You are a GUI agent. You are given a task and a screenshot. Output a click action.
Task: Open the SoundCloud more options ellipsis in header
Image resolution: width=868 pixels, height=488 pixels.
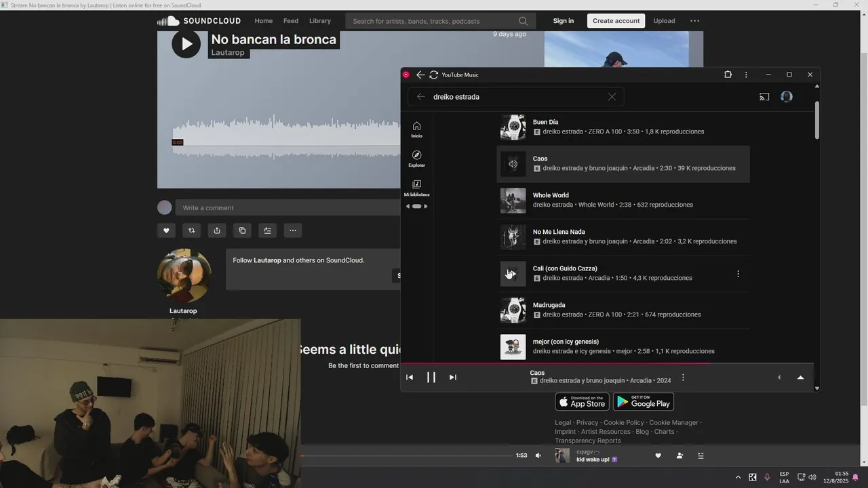point(694,21)
